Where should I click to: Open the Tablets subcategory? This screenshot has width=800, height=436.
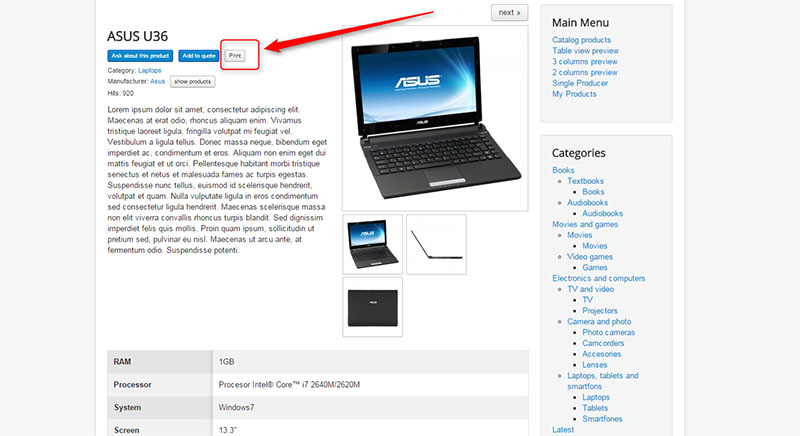pyautogui.click(x=595, y=408)
